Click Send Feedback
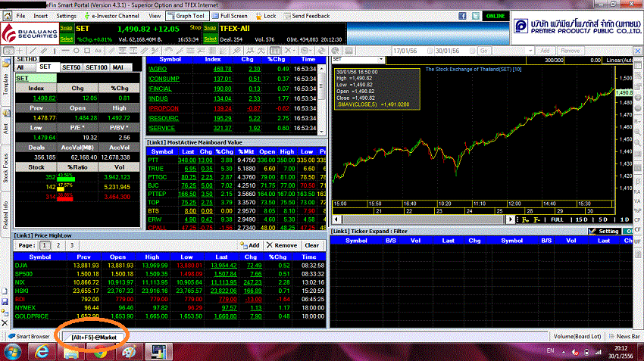This screenshot has width=644, height=361. tap(306, 16)
